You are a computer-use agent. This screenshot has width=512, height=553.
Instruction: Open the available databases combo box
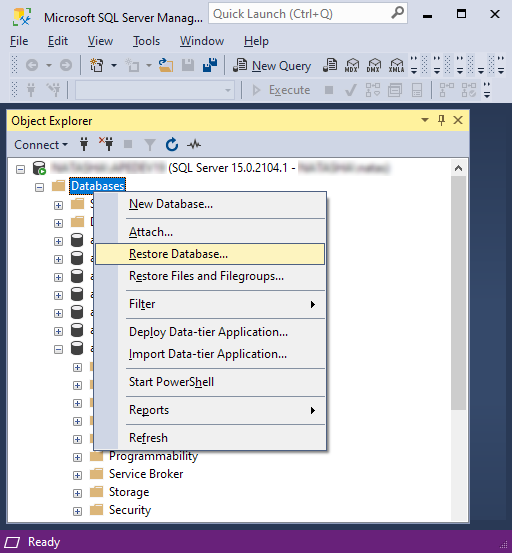154,90
